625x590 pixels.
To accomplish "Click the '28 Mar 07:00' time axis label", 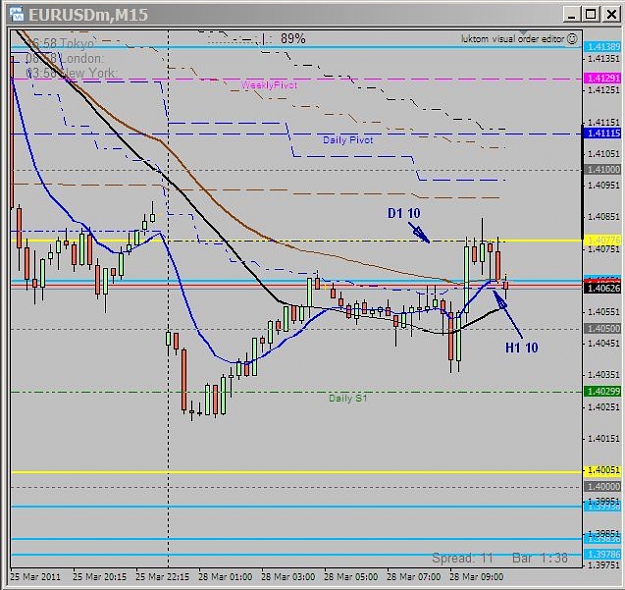I will (x=414, y=577).
